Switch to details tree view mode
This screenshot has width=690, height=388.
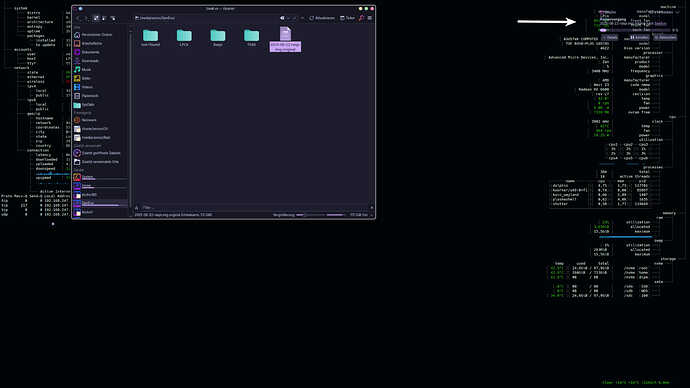113,18
